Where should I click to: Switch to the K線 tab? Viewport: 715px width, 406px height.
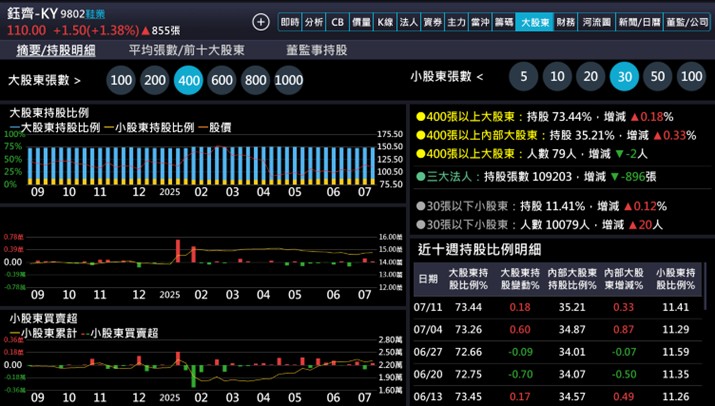point(385,22)
